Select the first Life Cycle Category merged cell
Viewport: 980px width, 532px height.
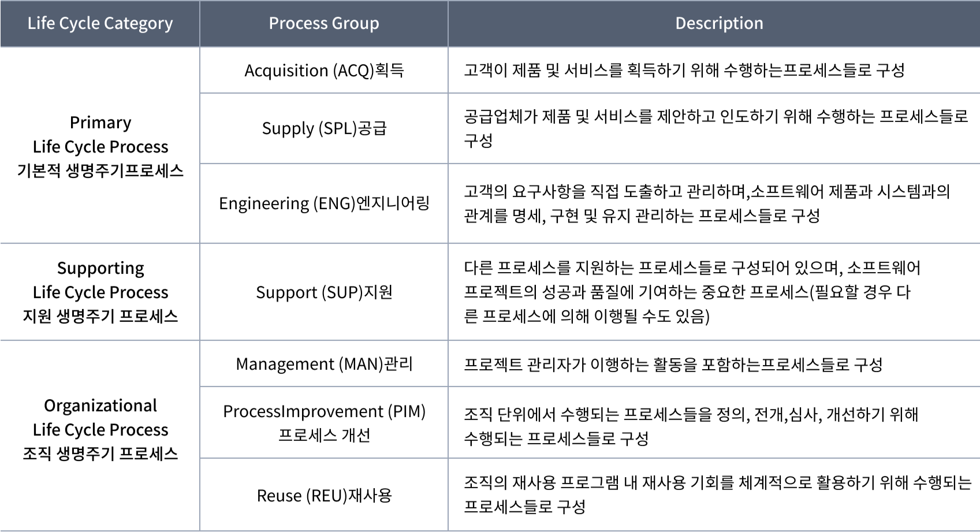tap(100, 145)
